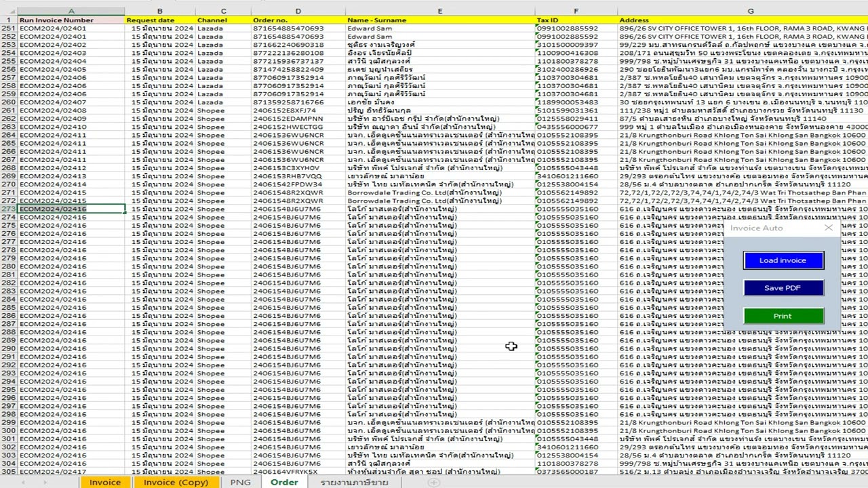Click order number 2406164VFRYK5X

click(x=298, y=472)
